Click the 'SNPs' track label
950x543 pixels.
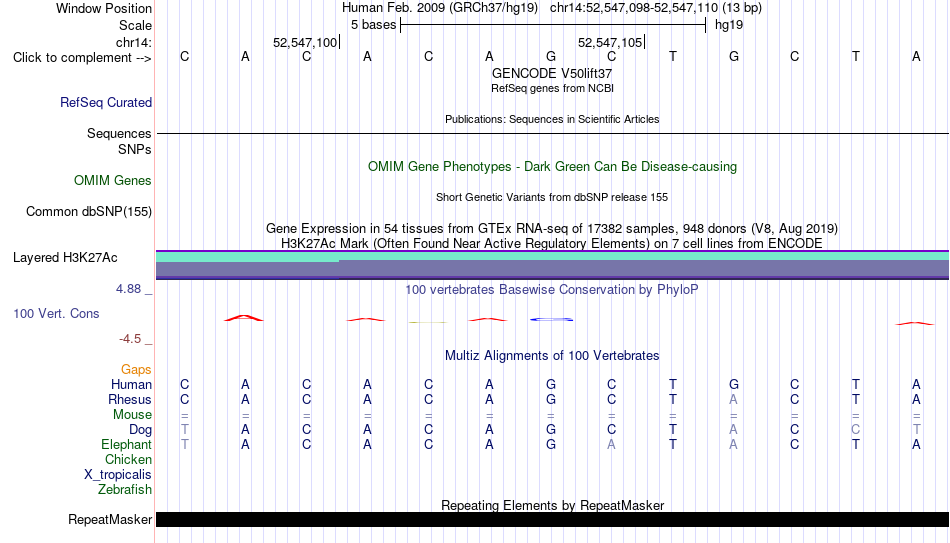pyautogui.click(x=135, y=150)
